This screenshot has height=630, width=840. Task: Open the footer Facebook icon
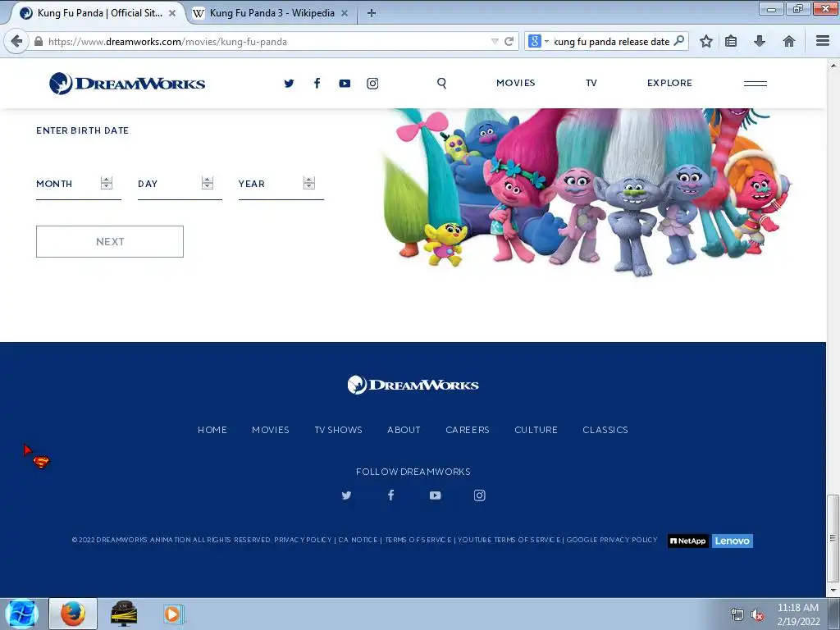(391, 495)
